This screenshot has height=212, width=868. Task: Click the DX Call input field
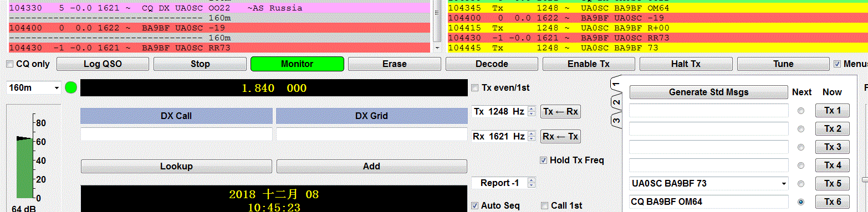[x=176, y=135]
